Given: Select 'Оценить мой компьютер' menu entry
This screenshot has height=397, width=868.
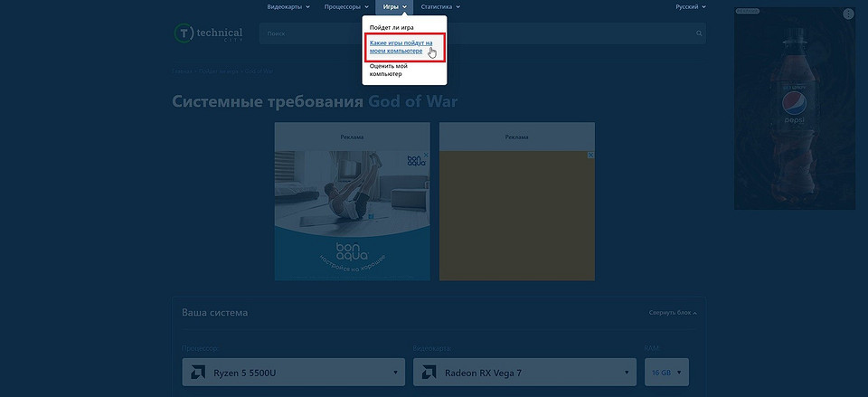Looking at the screenshot, I should (x=389, y=70).
